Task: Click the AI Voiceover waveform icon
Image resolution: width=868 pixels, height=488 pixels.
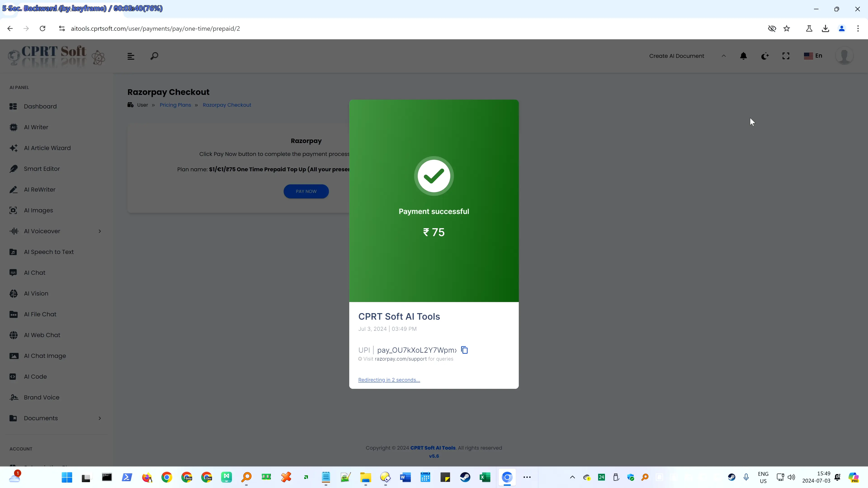Action: [14, 231]
